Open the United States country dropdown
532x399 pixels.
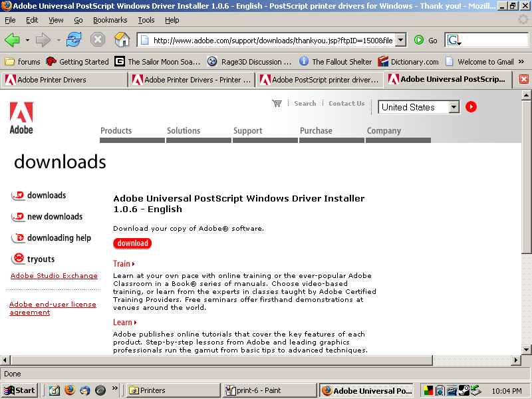[454, 106]
